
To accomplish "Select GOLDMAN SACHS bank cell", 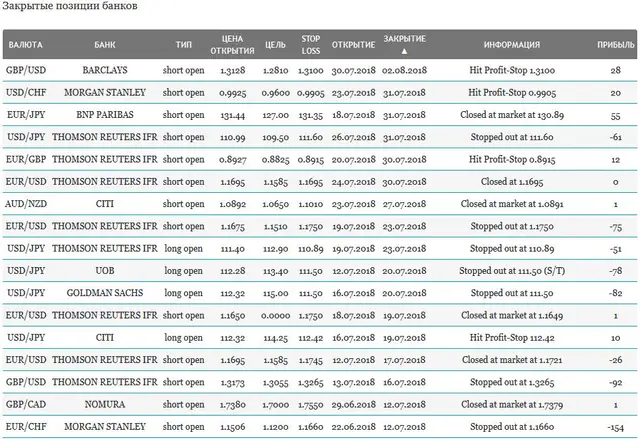I will click(x=105, y=293).
